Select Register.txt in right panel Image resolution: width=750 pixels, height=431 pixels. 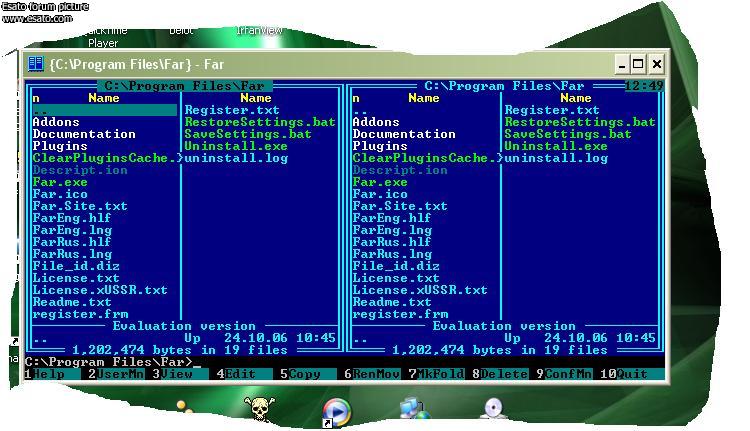click(x=552, y=110)
